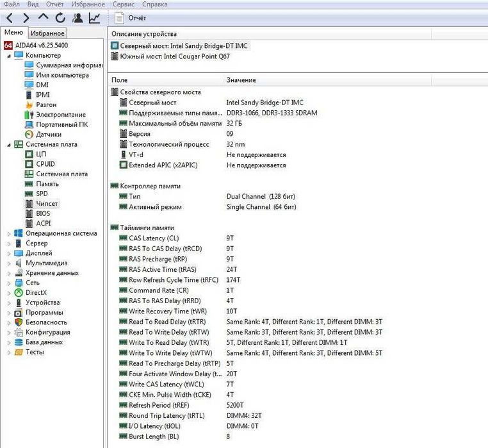Image resolution: width=488 pixels, height=448 pixels.
Task: Select the Активный режим row
Action: point(207,207)
